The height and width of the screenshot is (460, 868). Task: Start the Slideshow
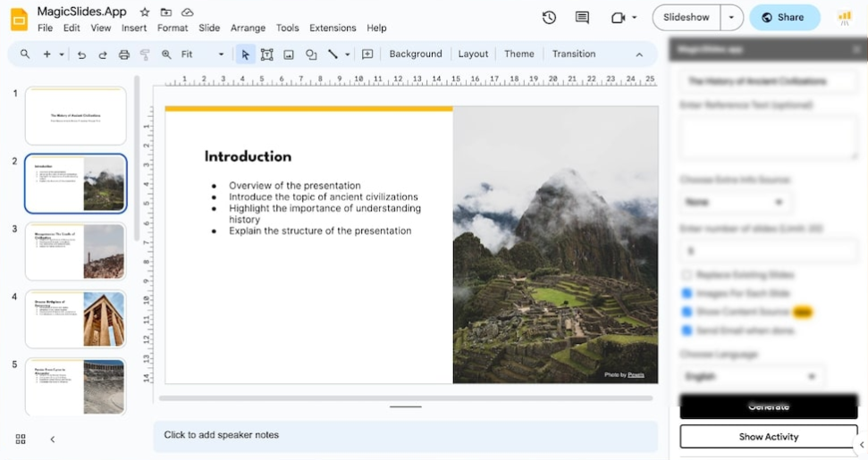(x=687, y=18)
